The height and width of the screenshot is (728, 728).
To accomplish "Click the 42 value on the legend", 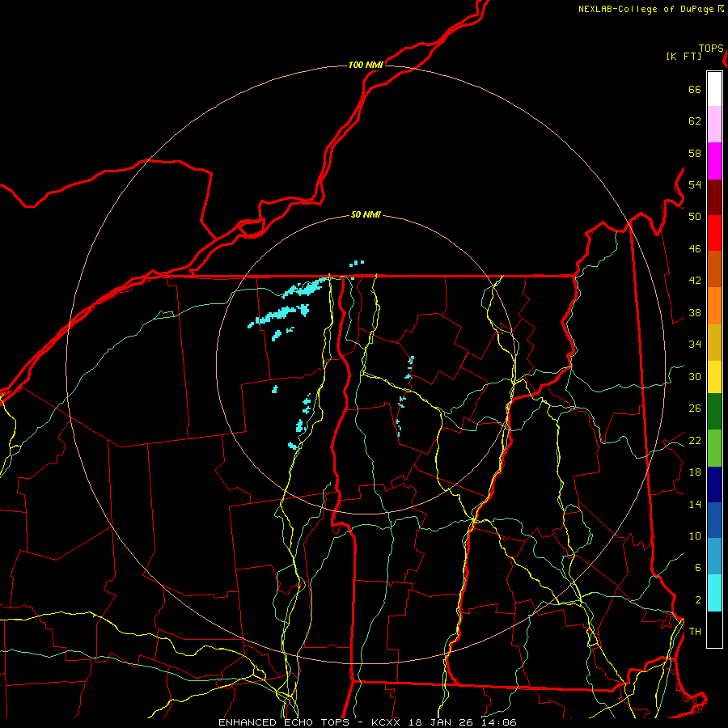I will point(695,281).
